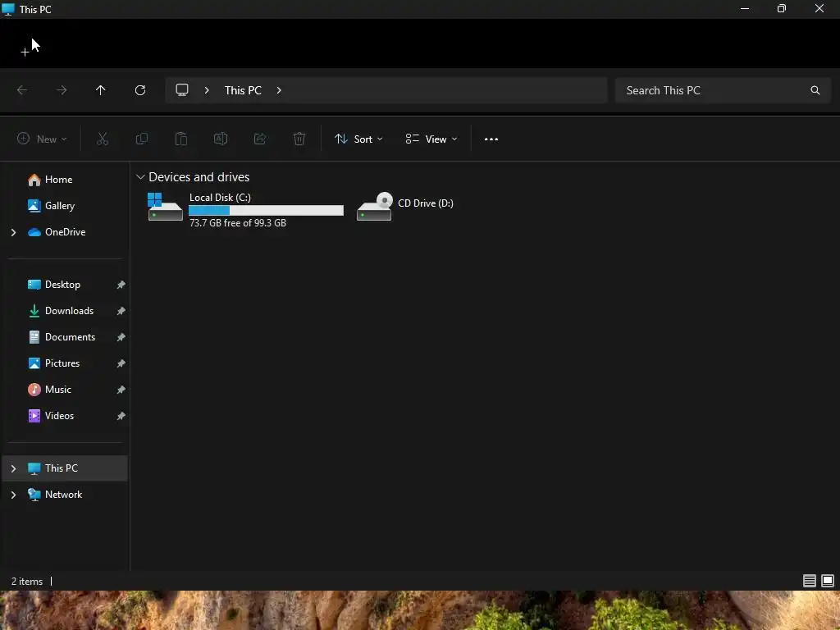Click the This PC title bar icon
Viewport: 840px width, 630px height.
8,9
